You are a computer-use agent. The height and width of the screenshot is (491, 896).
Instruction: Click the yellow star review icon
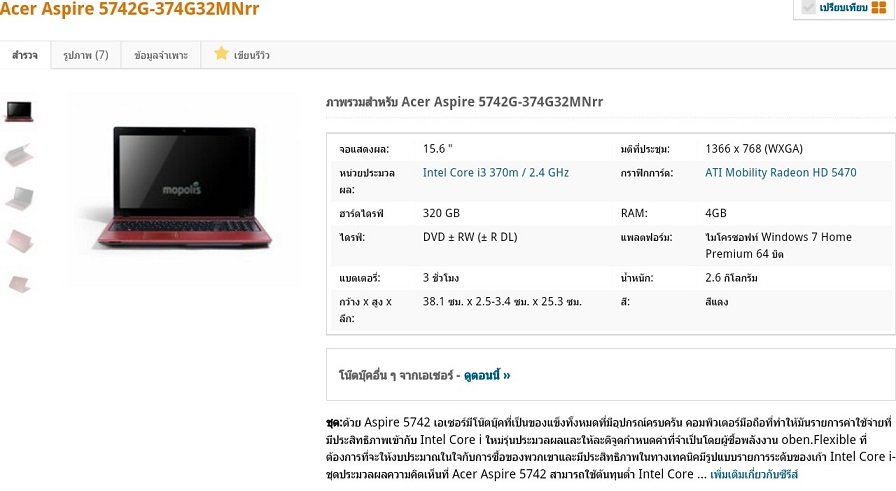point(221,54)
